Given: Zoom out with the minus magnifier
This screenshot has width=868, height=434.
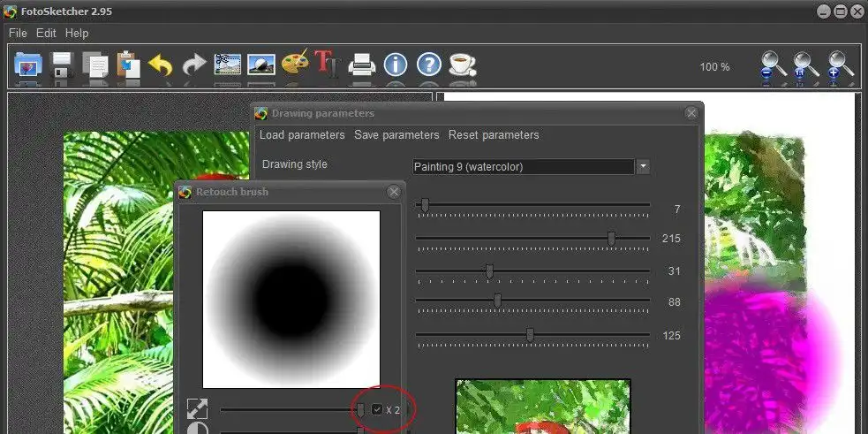Looking at the screenshot, I should coord(773,66).
